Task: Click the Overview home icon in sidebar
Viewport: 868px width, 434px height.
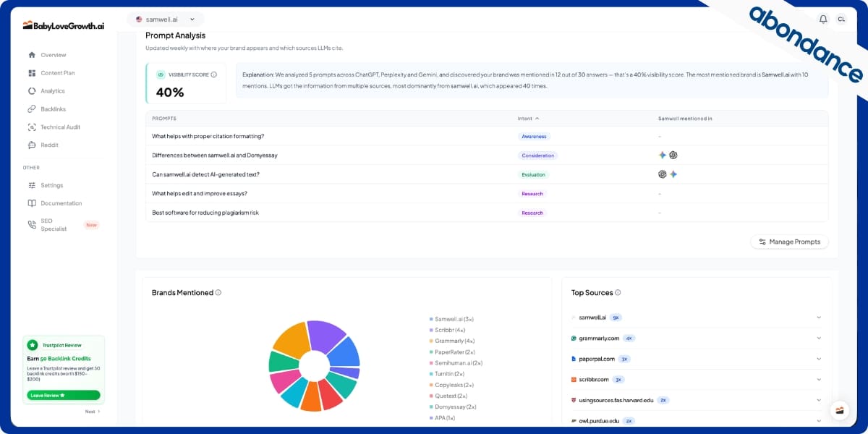Action: [x=32, y=55]
